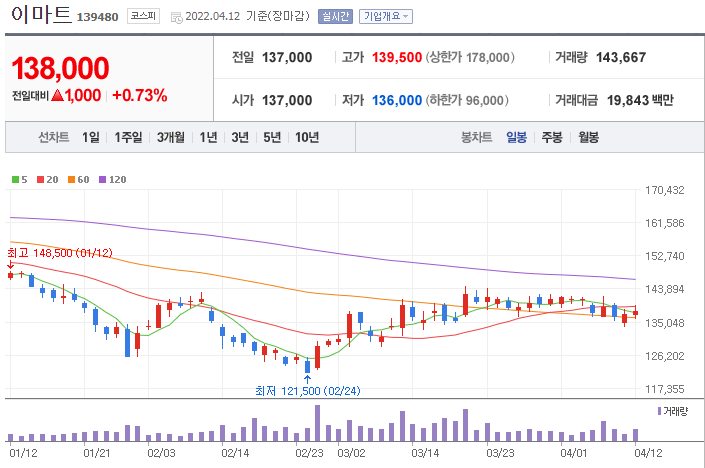Switch to 월봉 monthly candle chart
Screen dimensions: 705x468
click(589, 137)
